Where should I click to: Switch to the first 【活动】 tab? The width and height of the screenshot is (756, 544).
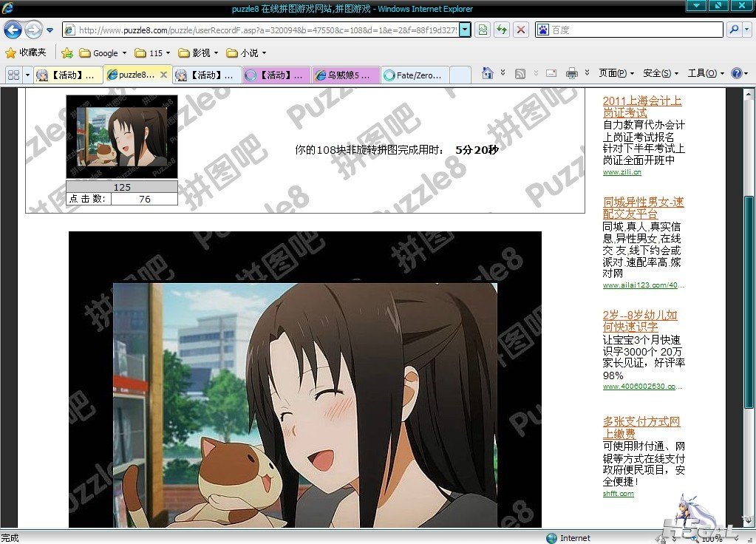tap(68, 75)
